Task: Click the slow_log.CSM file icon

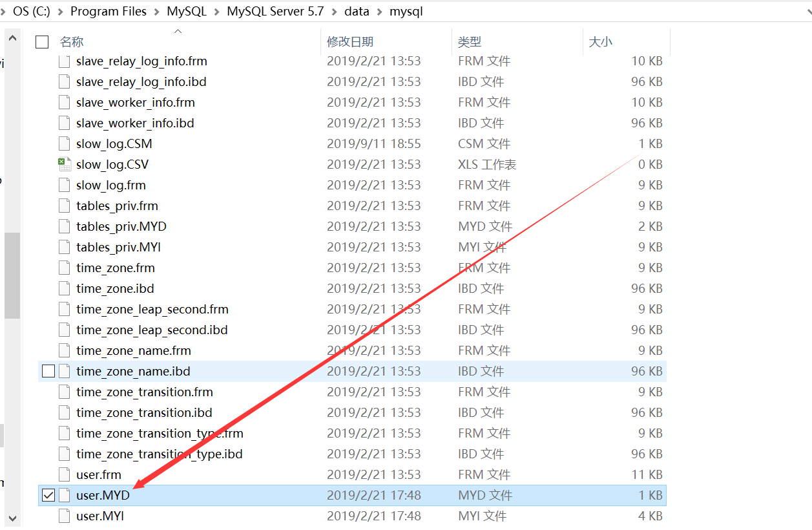Action: 64,144
